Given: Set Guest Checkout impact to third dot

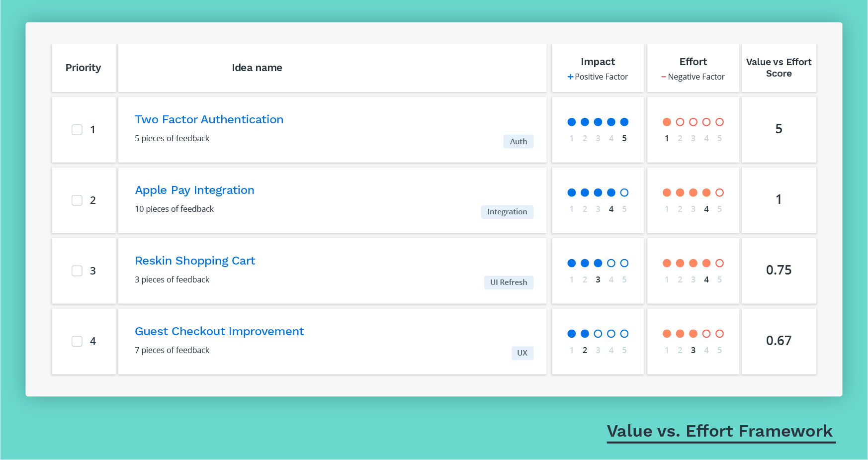Looking at the screenshot, I should [x=598, y=334].
